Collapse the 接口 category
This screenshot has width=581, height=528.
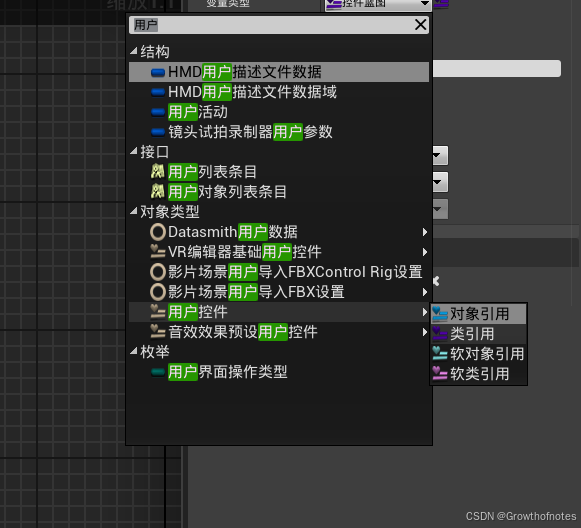pos(134,151)
